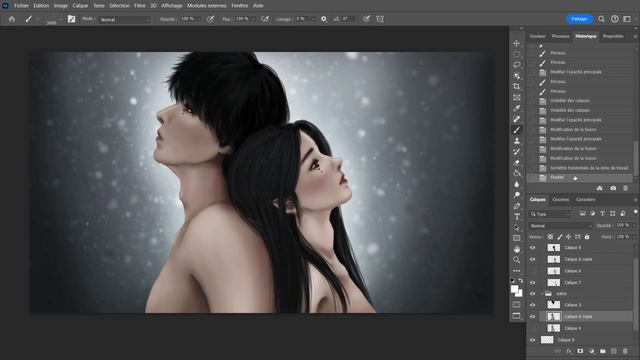Select the Clone Stamp tool
The height and width of the screenshot is (360, 640).
point(517,141)
